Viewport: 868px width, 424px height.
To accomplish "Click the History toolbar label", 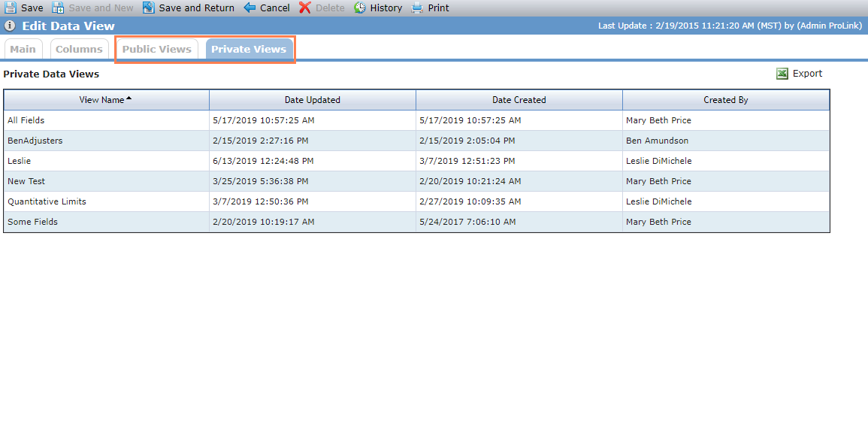I will 386,8.
